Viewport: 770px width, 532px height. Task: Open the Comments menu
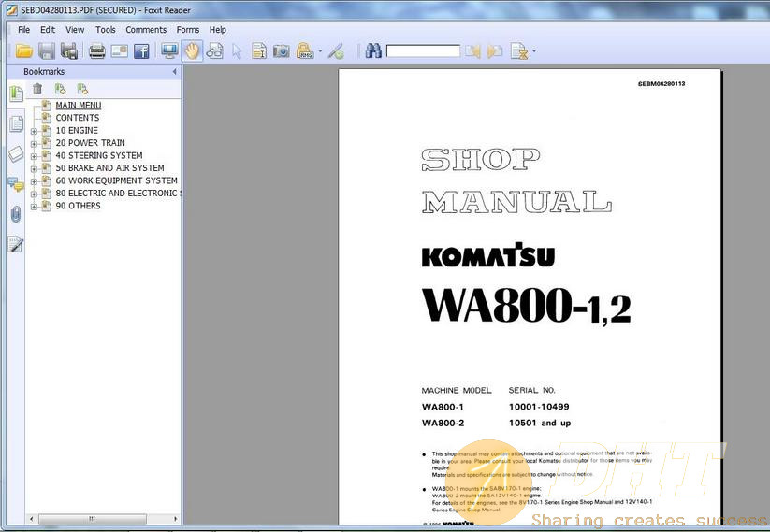[x=146, y=29]
